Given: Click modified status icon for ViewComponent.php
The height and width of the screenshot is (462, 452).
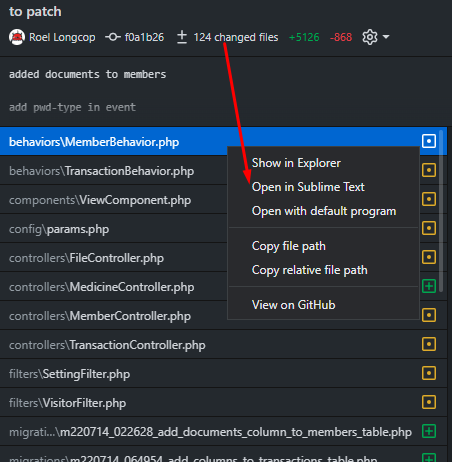Looking at the screenshot, I should pos(429,199).
